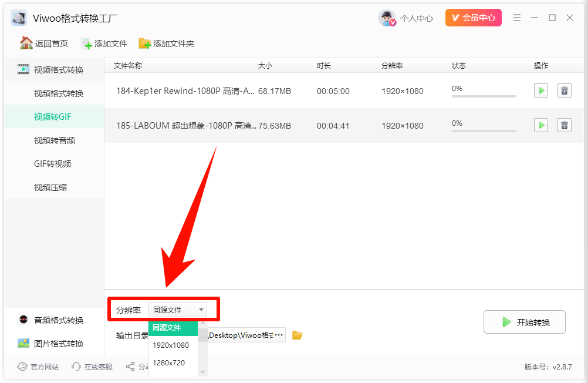Click 文件名称 column header
The image size is (588, 383).
(128, 66)
